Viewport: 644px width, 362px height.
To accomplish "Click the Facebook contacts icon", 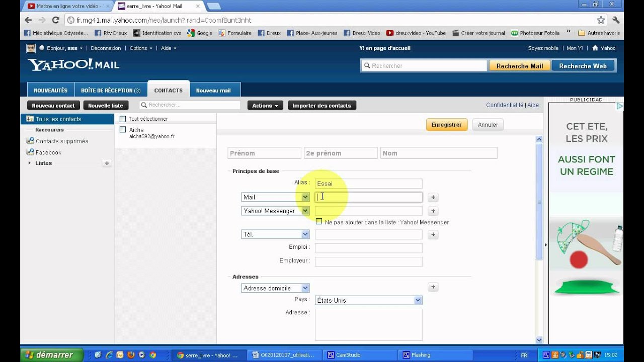I will point(30,152).
